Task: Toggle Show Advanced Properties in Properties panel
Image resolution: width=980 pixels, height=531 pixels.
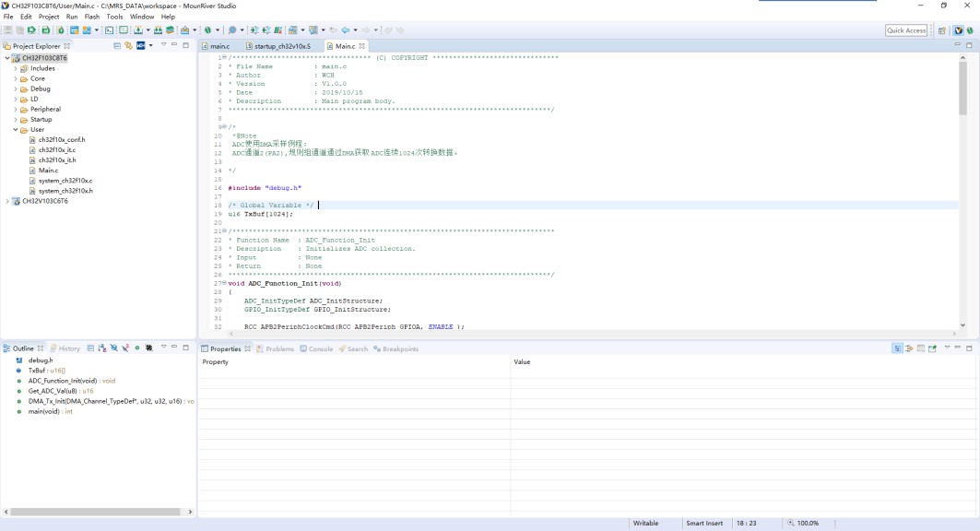Action: [909, 348]
